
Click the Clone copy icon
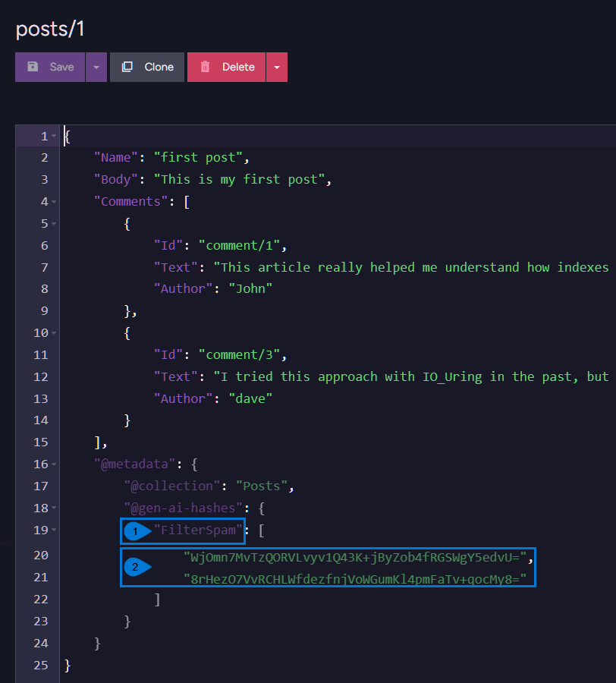click(127, 67)
